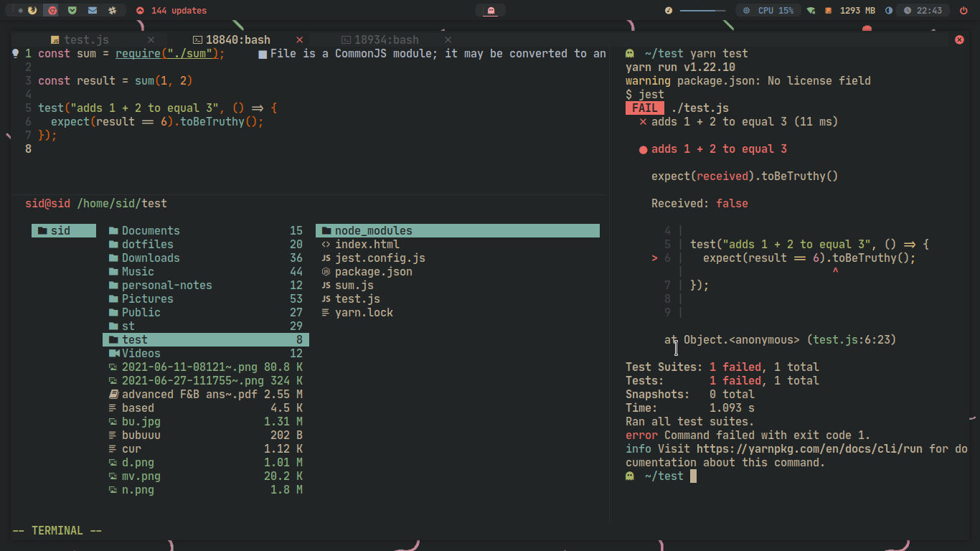980x551 pixels.
Task: Select the advanced F&B ans~.pdf file
Action: pyautogui.click(x=206, y=395)
